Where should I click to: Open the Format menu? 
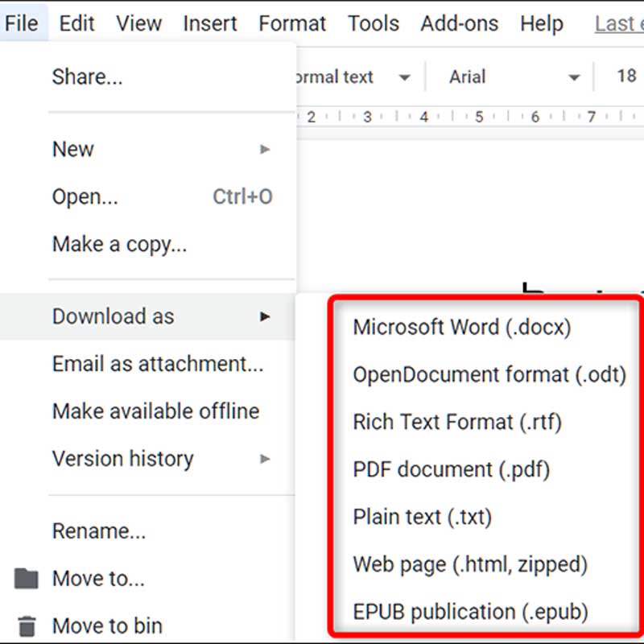click(291, 23)
